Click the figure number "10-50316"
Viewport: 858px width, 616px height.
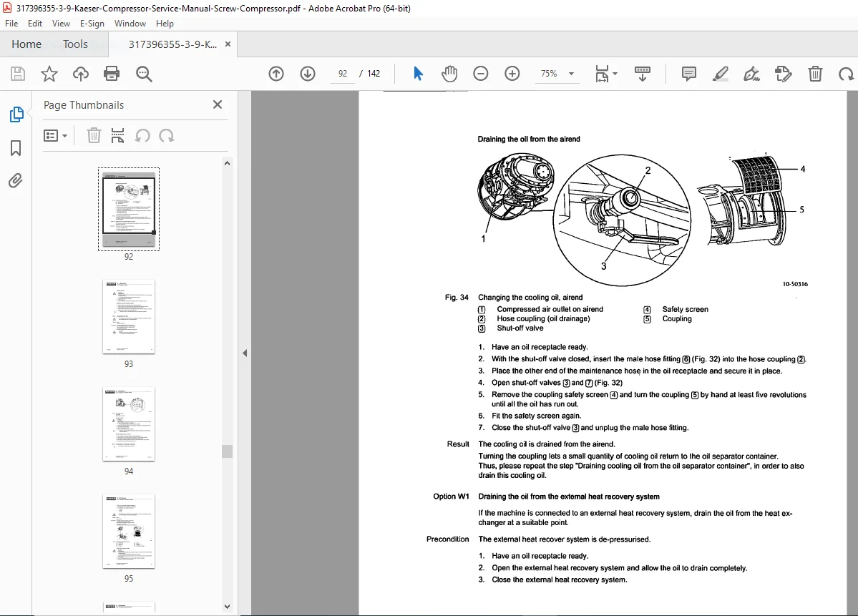coord(795,284)
